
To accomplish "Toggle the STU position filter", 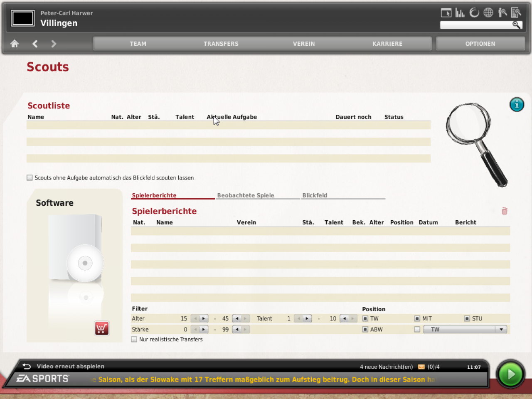I will 467,318.
